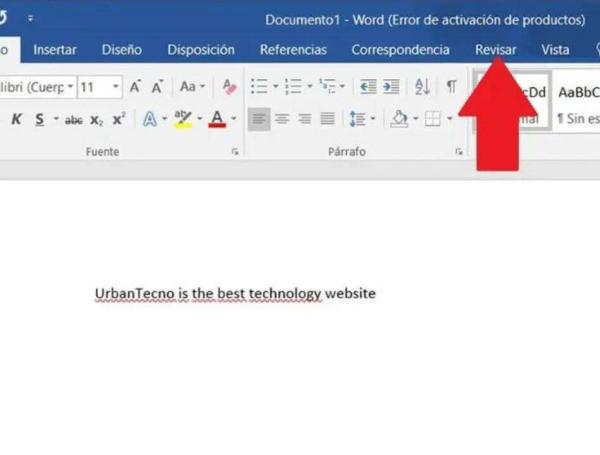This screenshot has height=455, width=600.
Task: Align text right
Action: coord(305,119)
